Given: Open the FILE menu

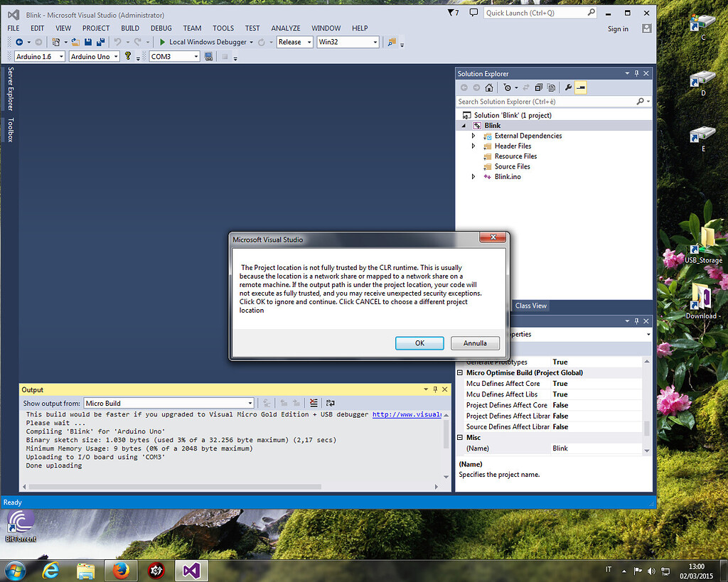Looking at the screenshot, I should click(14, 28).
